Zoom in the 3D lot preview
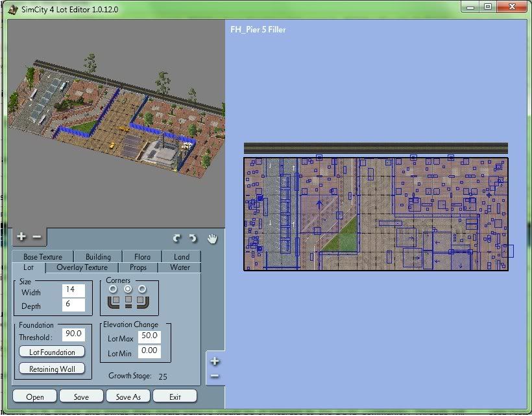The width and height of the screenshot is (532, 416). click(21, 236)
